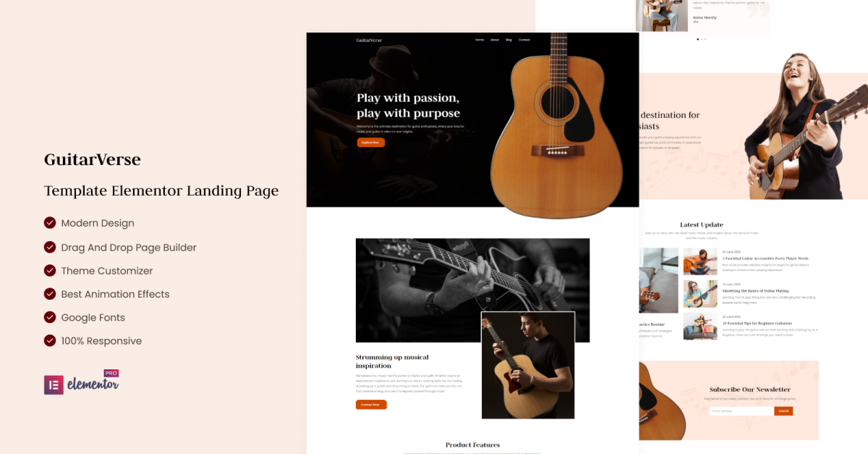This screenshot has height=454, width=868.
Task: Open the About navigation link
Action: pyautogui.click(x=495, y=40)
